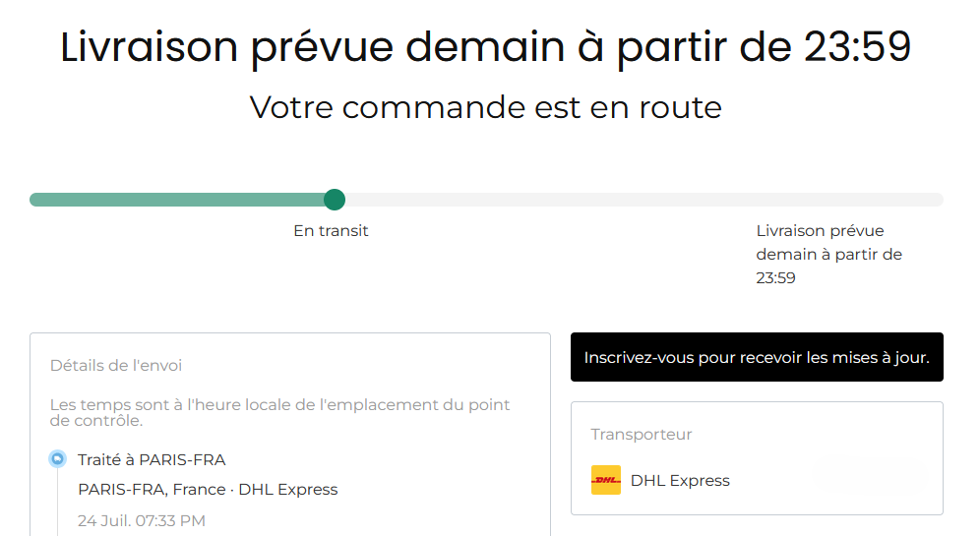Click the DHL yellow logo icon
The image size is (980, 536).
(x=605, y=480)
